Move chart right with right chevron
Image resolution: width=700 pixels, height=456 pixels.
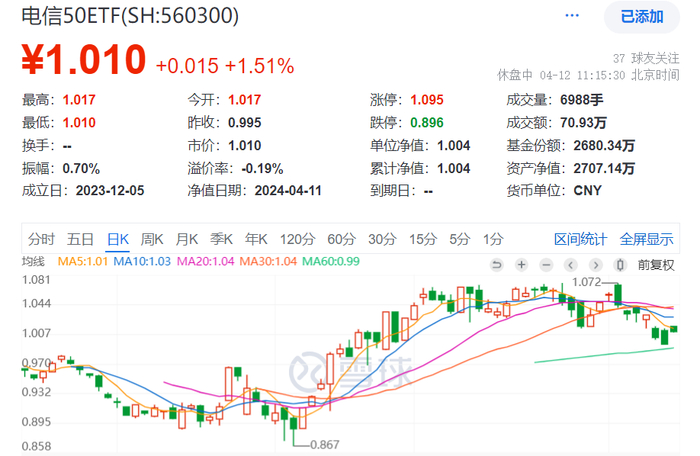(x=595, y=265)
